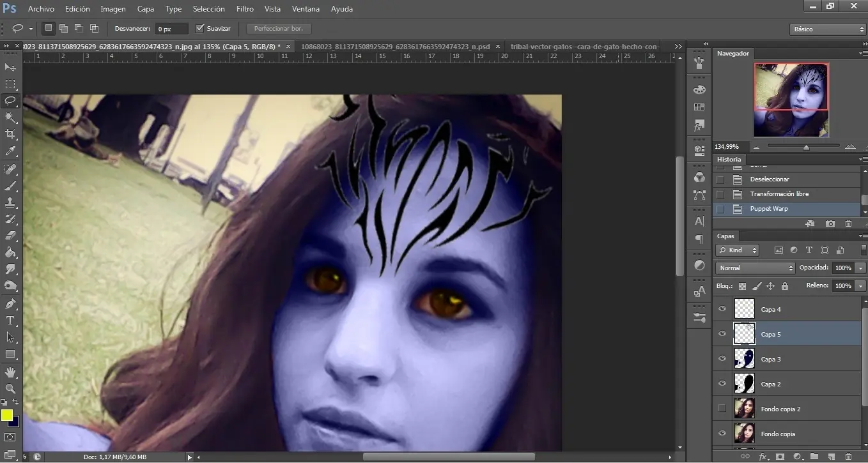This screenshot has width=868, height=463.
Task: Toggle lock all for the layer
Action: pos(785,286)
